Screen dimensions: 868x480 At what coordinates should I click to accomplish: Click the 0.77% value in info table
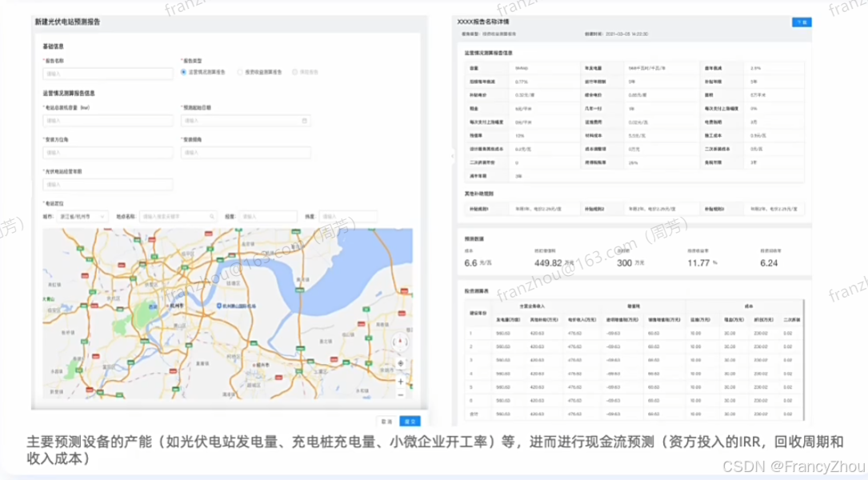point(522,82)
